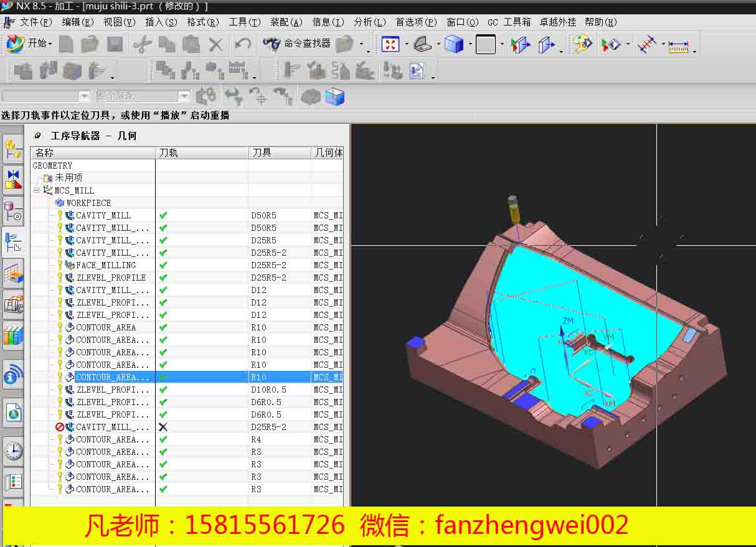
Task: Open the 整个装配 selection scope dropdown
Action: coord(184,96)
